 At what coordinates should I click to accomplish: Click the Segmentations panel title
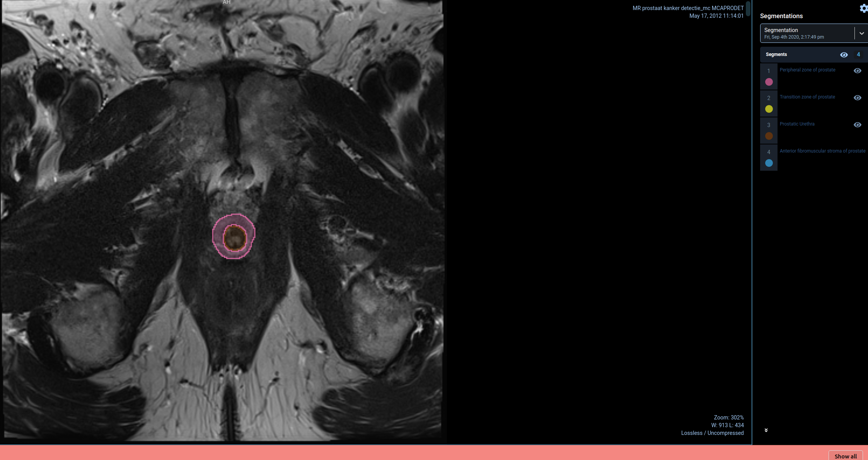coord(781,16)
